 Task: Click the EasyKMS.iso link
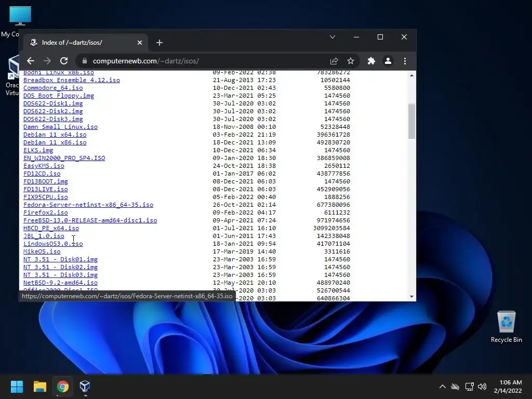pos(44,166)
